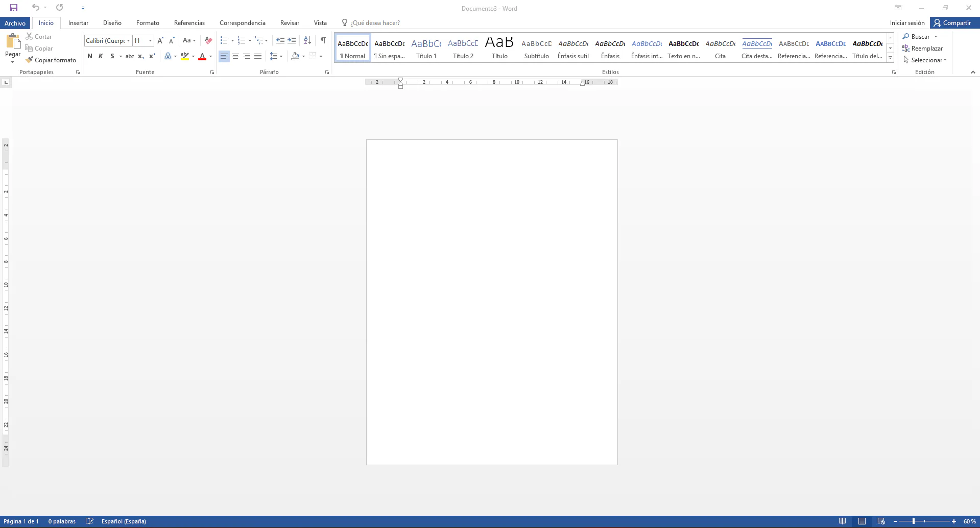Toggle bold formatting (N)
This screenshot has width=980, height=528.
point(90,56)
